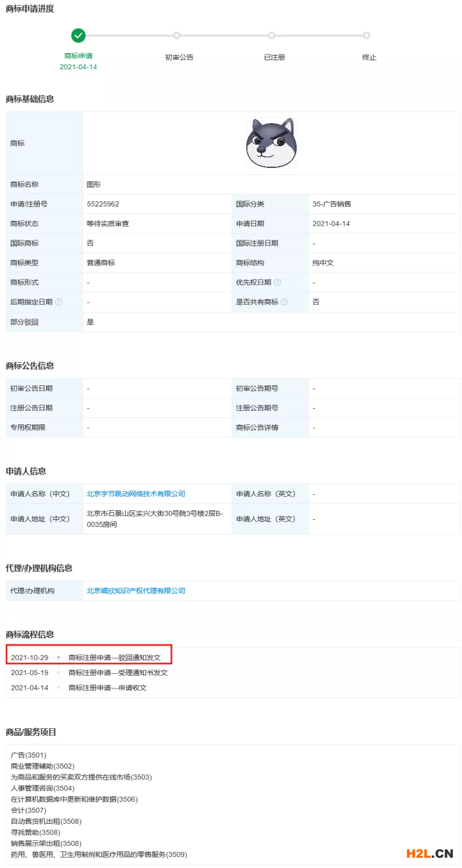The image size is (462, 868).
Task: Click the 商标申请 step label
Action: (x=78, y=56)
